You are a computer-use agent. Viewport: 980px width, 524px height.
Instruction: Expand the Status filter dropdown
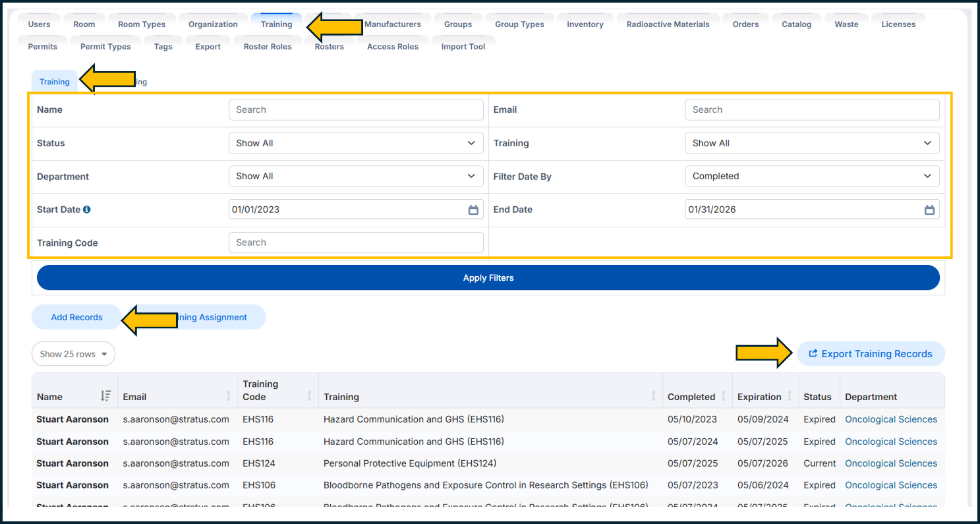(356, 143)
